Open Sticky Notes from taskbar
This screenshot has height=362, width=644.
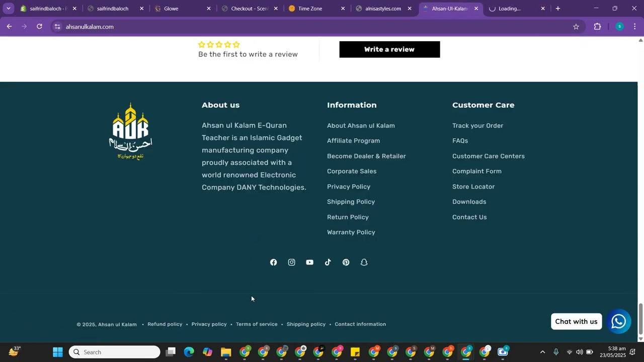pyautogui.click(x=355, y=352)
